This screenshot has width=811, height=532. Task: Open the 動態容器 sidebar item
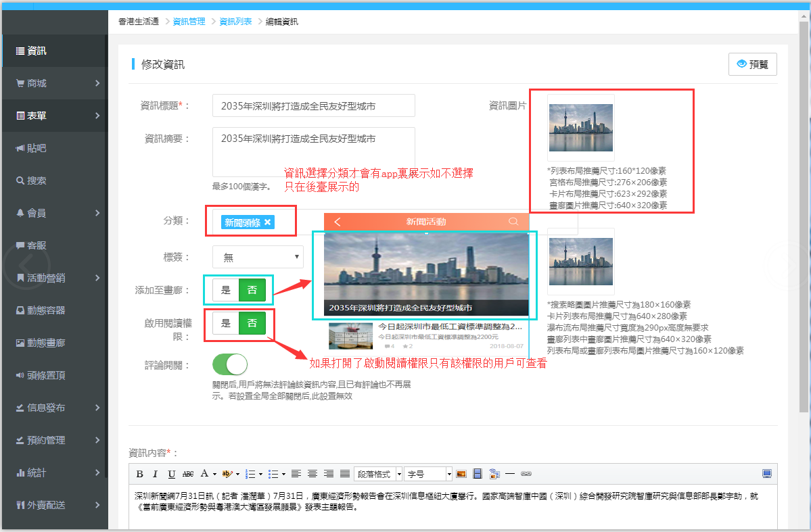click(54, 310)
